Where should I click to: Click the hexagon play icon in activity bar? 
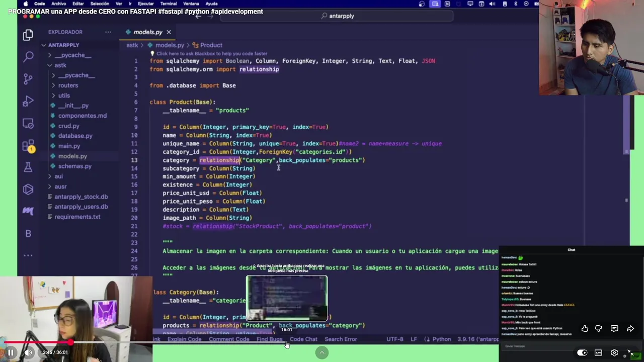pyautogui.click(x=28, y=189)
